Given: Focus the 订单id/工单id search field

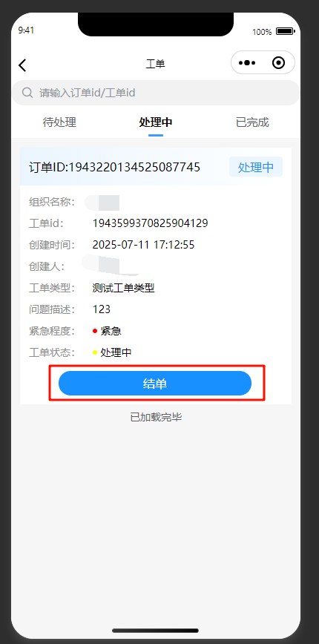Looking at the screenshot, I should pyautogui.click(x=156, y=93).
